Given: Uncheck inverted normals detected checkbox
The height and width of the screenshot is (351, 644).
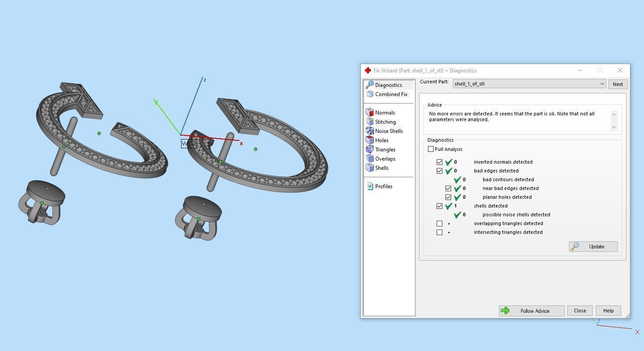Looking at the screenshot, I should click(439, 162).
